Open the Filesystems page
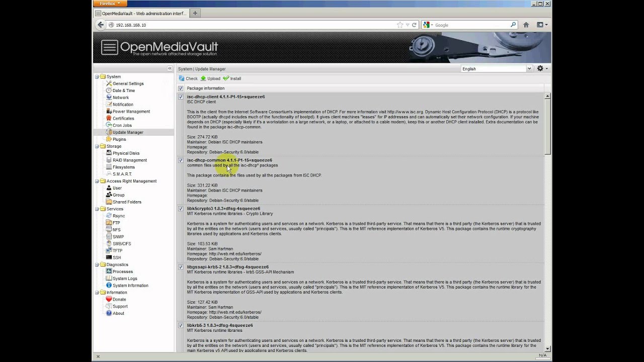 [x=123, y=167]
